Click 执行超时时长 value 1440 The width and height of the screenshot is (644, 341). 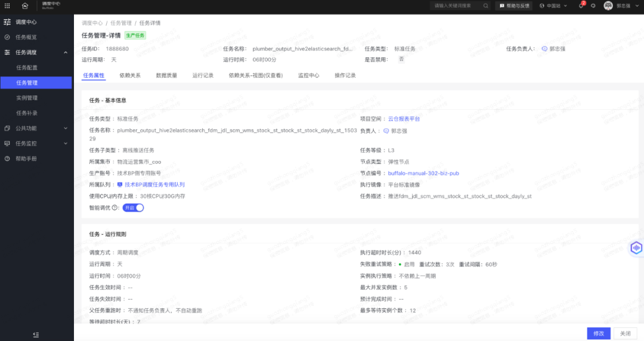[x=414, y=253]
